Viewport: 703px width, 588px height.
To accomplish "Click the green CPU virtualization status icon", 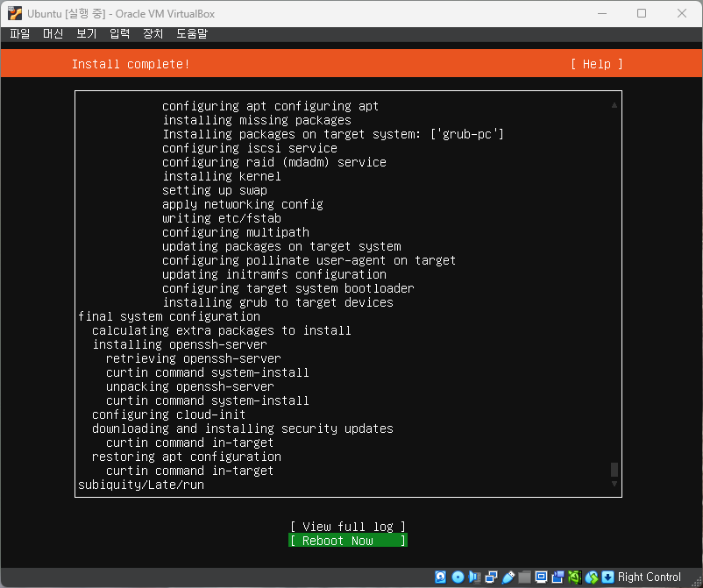I will click(x=574, y=577).
